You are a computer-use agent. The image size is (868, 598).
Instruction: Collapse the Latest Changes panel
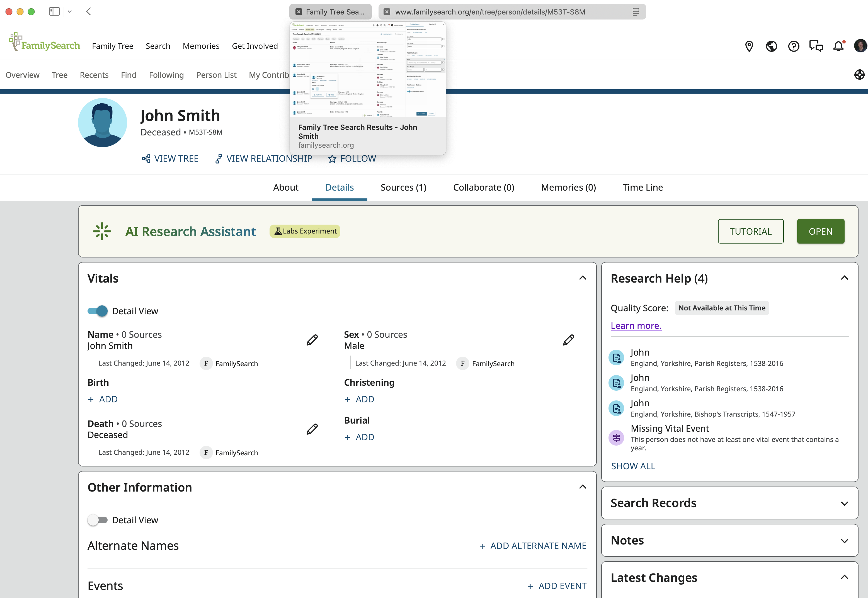pyautogui.click(x=844, y=577)
